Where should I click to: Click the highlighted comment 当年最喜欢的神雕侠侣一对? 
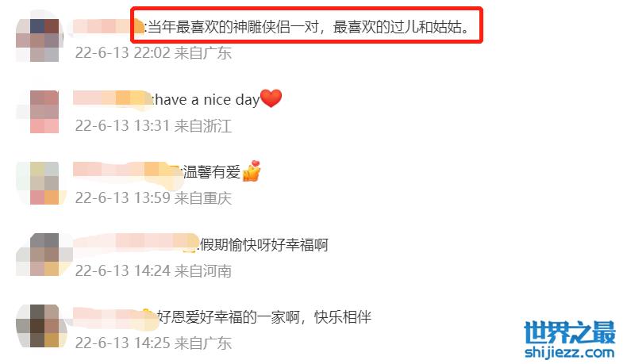point(308,27)
